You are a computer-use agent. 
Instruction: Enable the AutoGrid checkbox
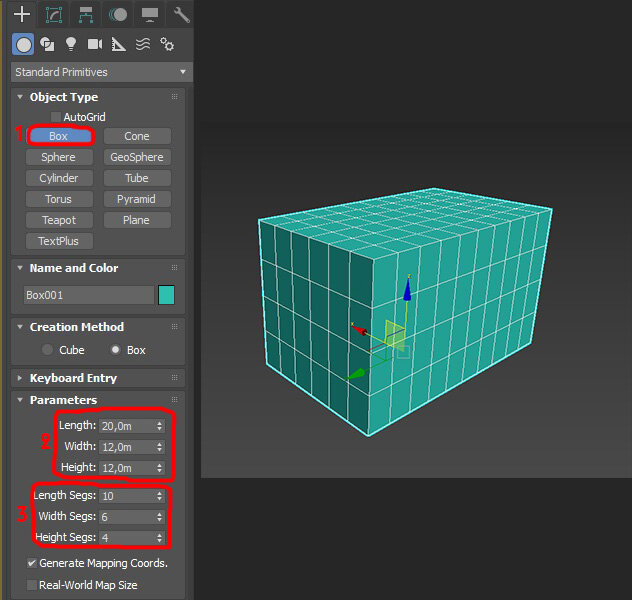pyautogui.click(x=56, y=117)
